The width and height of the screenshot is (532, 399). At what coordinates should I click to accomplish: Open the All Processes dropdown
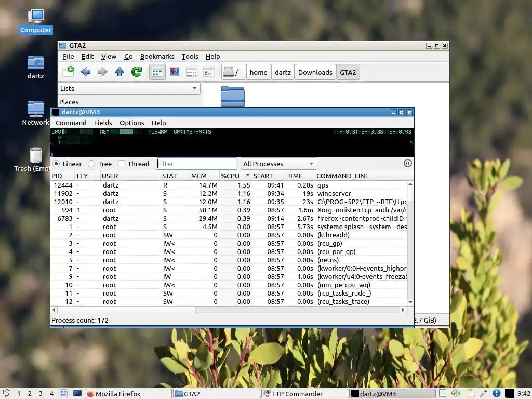[278, 164]
